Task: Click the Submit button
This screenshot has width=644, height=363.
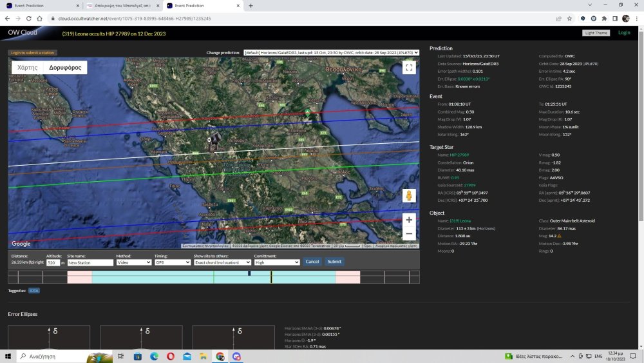Action: pos(334,262)
